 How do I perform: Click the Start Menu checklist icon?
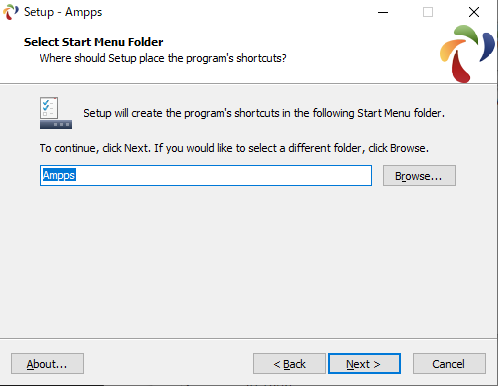click(x=56, y=113)
